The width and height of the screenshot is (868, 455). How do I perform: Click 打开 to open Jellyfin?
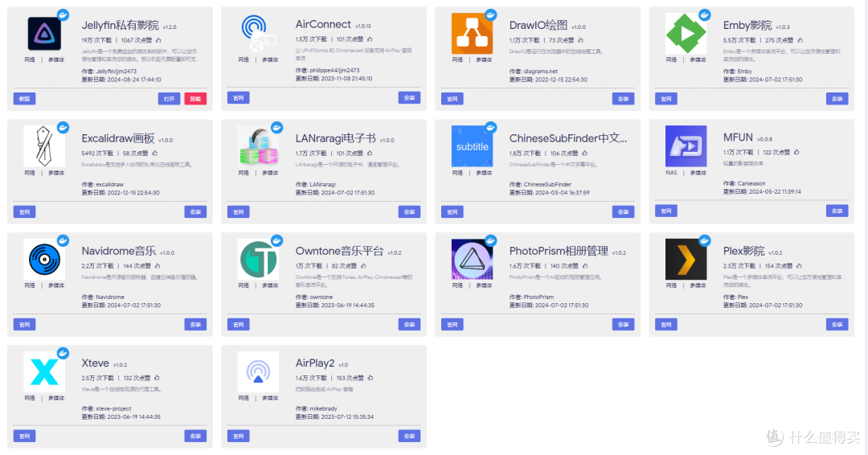click(x=169, y=99)
